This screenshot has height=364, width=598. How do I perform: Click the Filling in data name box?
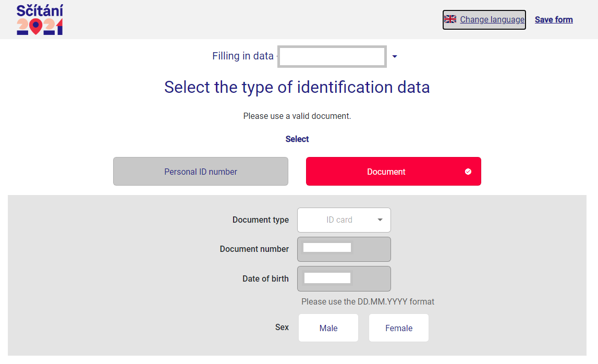332,56
